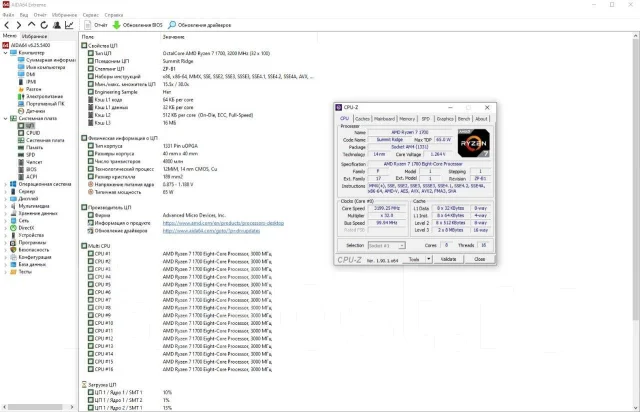
Task: Click the AIDA64 v6.25.5400 root node
Action: 27,45
